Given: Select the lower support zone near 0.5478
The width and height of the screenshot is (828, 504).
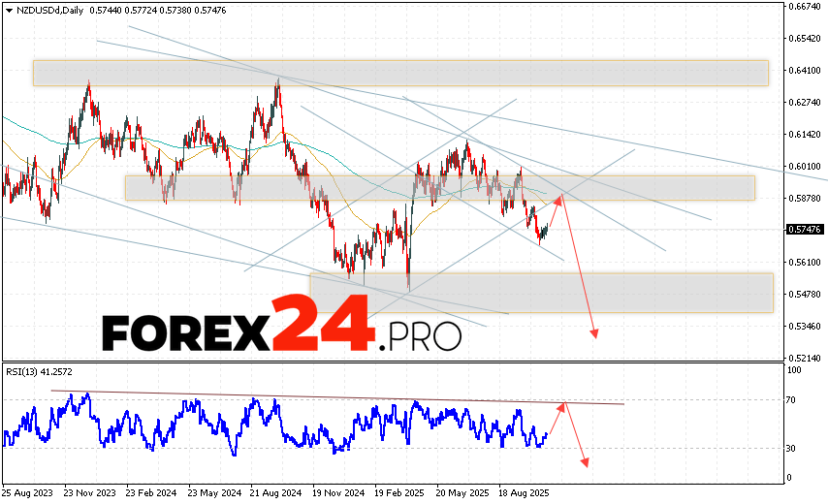Looking at the screenshot, I should 541,292.
